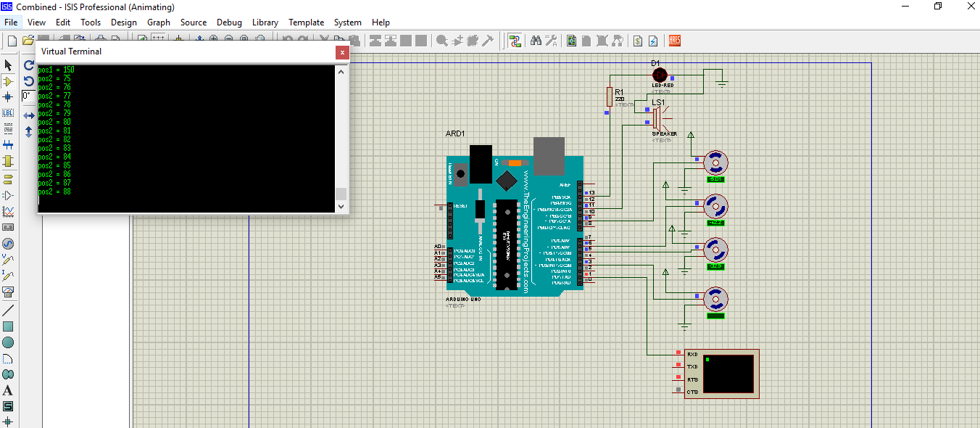This screenshot has width=980, height=428.
Task: Click Pick from Libraries magnifier icon
Action: point(441,41)
